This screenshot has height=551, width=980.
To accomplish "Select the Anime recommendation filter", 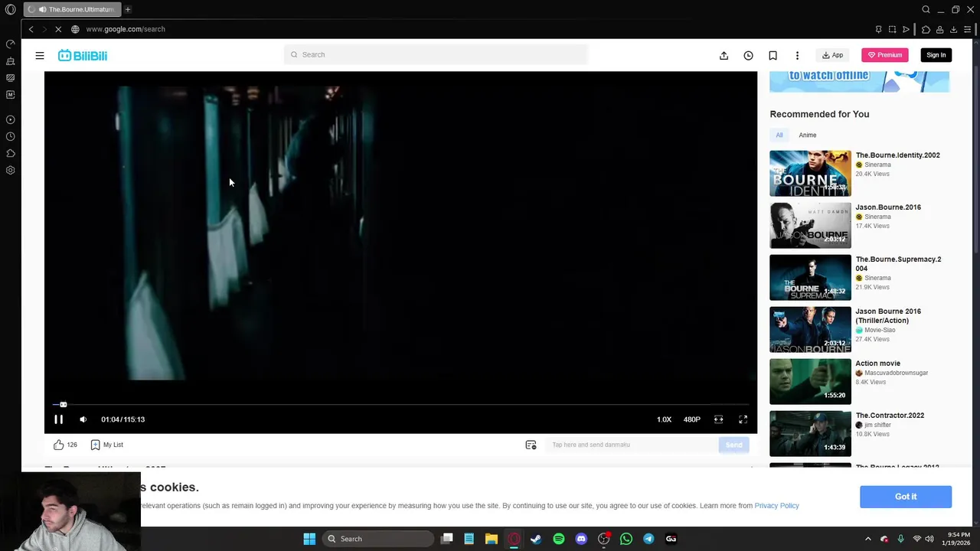I will click(808, 135).
